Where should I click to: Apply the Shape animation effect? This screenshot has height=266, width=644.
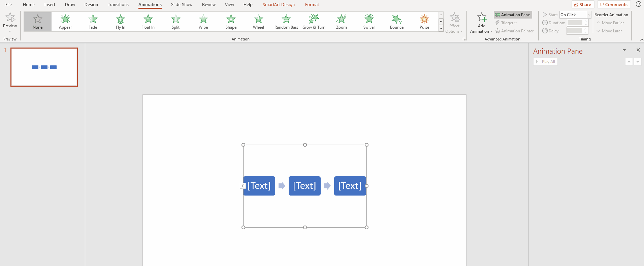pyautogui.click(x=231, y=22)
